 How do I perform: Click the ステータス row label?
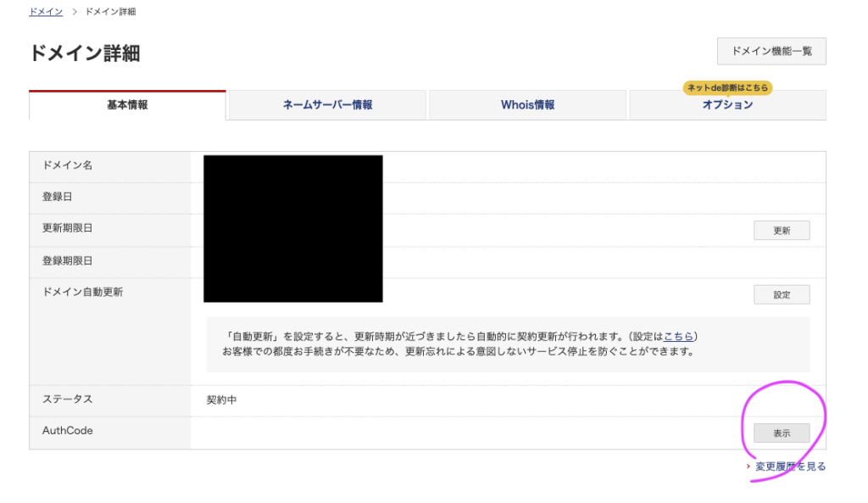pyautogui.click(x=68, y=399)
